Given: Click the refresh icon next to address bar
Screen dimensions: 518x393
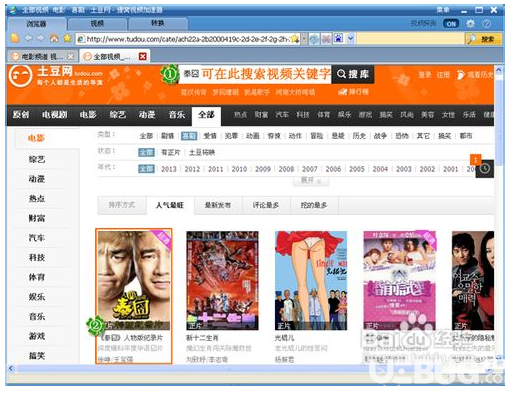Looking at the screenshot, I should click(x=314, y=39).
